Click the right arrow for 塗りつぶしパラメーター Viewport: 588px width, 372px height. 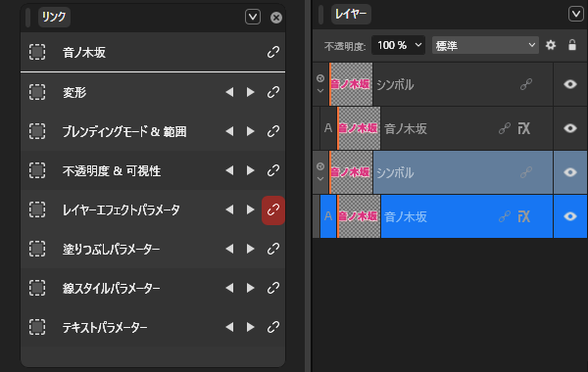251,249
